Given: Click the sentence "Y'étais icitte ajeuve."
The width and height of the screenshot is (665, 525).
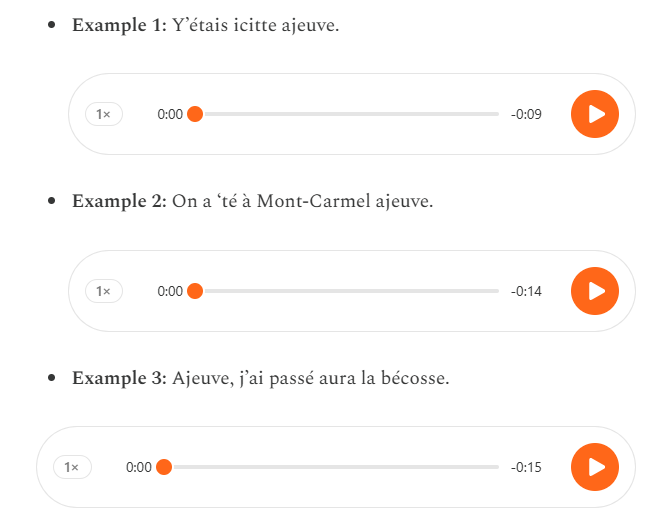Looking at the screenshot, I should [x=255, y=25].
